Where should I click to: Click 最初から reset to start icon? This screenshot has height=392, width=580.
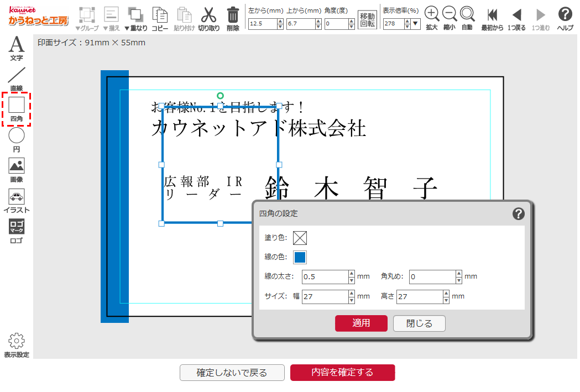(x=492, y=19)
